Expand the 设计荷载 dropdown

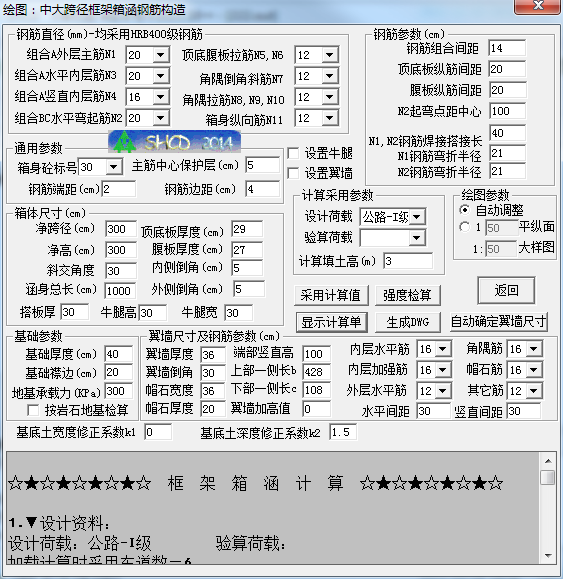pyautogui.click(x=417, y=217)
